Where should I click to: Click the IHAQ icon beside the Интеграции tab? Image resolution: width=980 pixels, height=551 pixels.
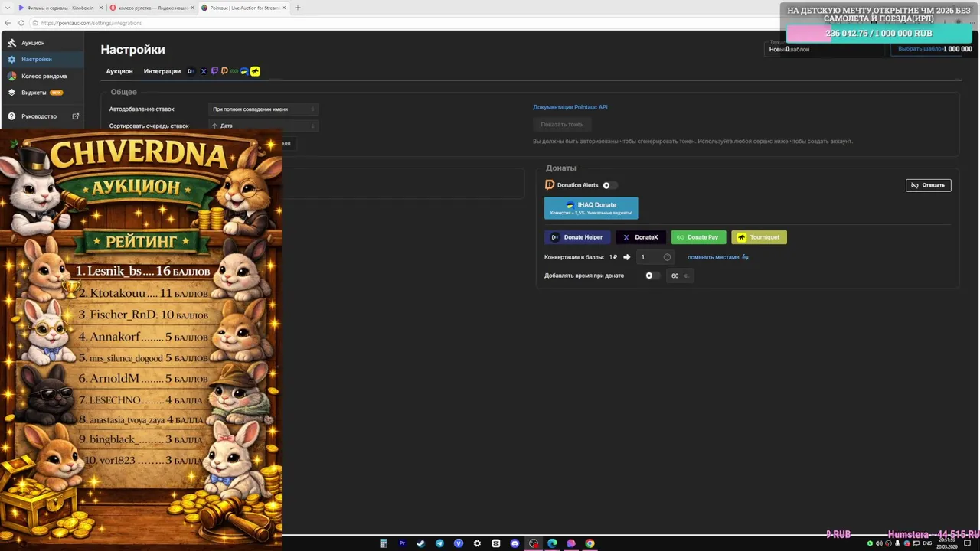[x=244, y=71]
